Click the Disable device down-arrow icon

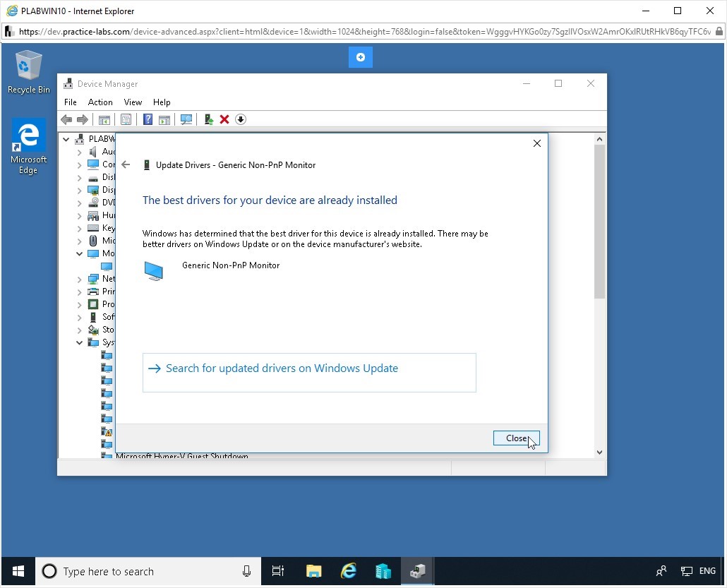coord(240,119)
